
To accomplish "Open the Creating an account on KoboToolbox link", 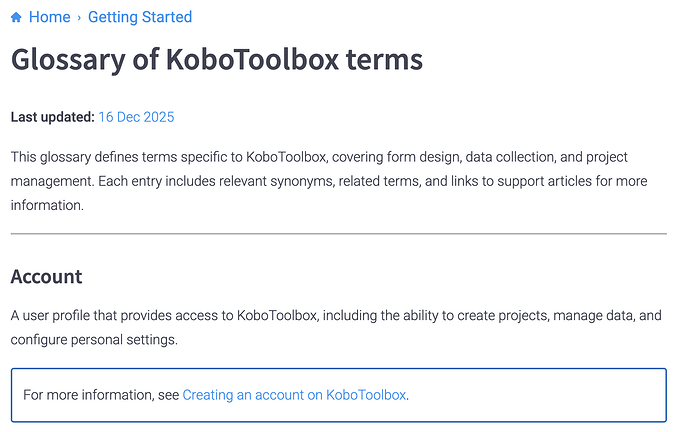I will (294, 395).
